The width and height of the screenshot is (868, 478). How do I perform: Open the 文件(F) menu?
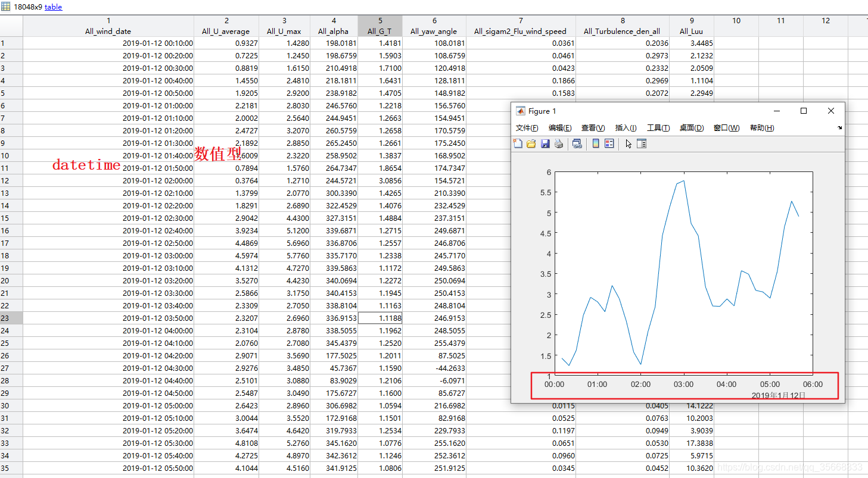tap(527, 128)
